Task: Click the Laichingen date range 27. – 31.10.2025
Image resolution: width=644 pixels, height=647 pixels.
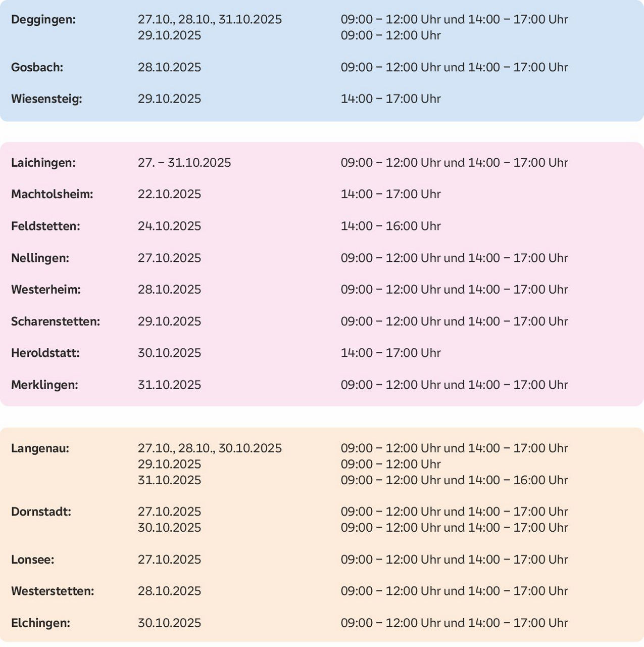Action: [184, 163]
